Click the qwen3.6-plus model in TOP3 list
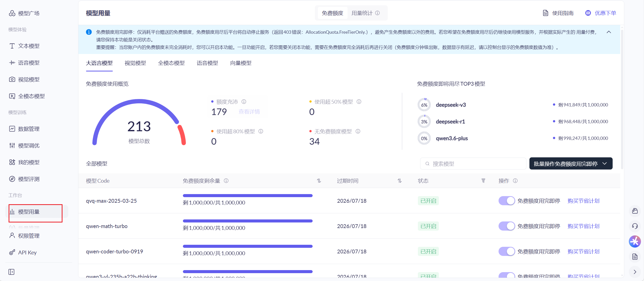The image size is (644, 281). click(452, 138)
